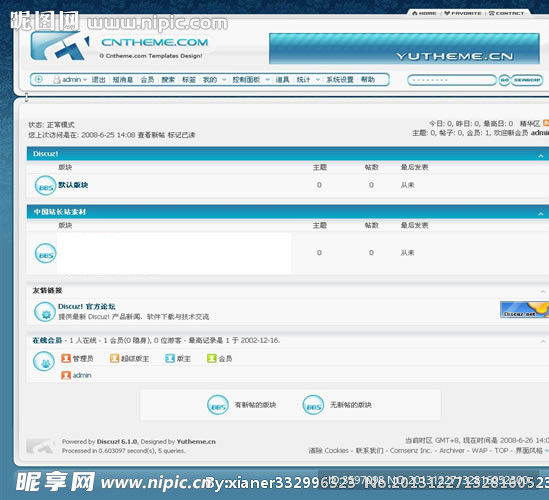Click the 版主 legend icon
The width and height of the screenshot is (549, 500).
pyautogui.click(x=170, y=358)
